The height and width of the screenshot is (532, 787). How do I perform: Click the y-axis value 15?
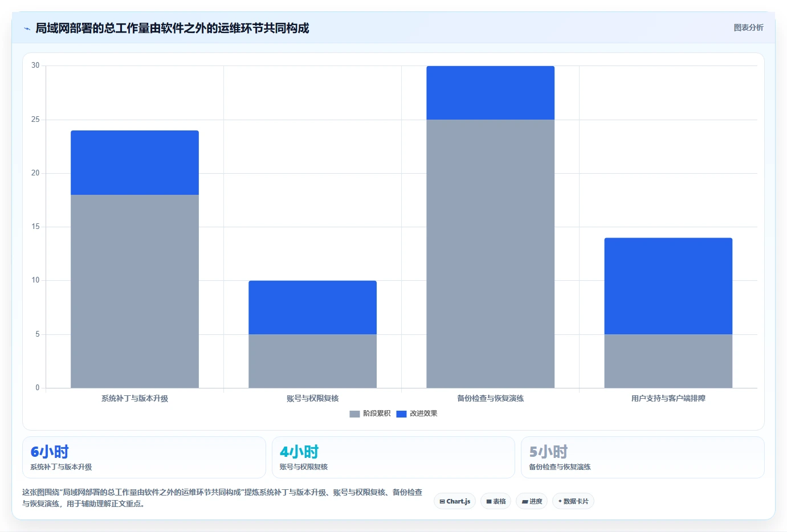(35, 227)
